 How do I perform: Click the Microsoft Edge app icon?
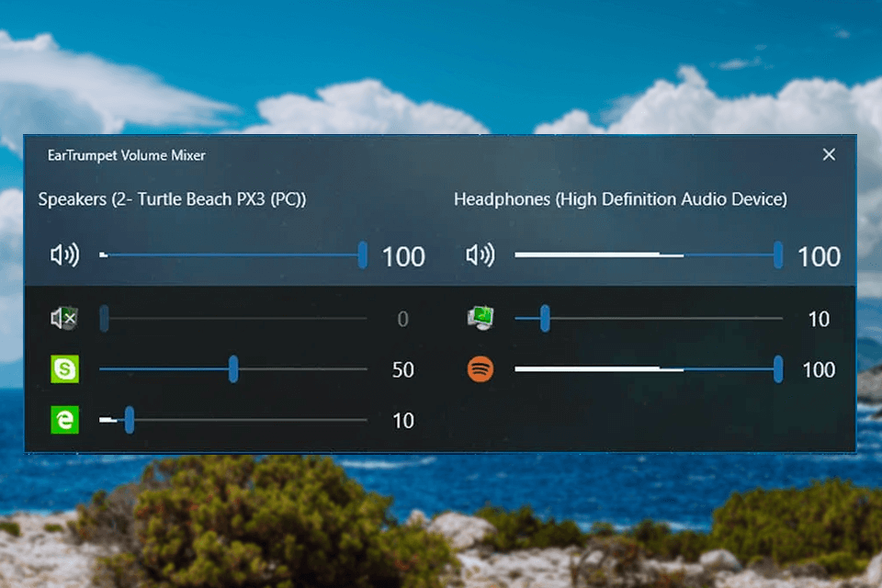coord(64,420)
